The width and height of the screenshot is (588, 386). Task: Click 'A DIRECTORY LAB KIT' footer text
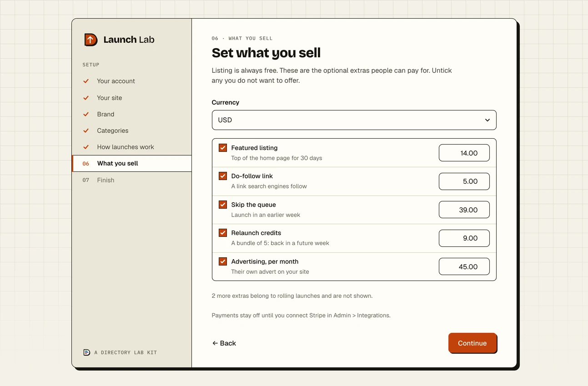tap(126, 352)
